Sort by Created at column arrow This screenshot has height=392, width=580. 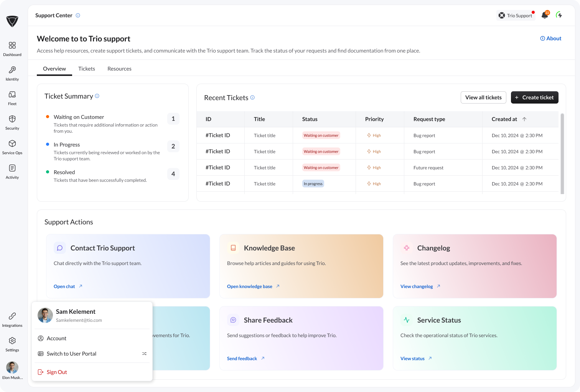tap(524, 119)
